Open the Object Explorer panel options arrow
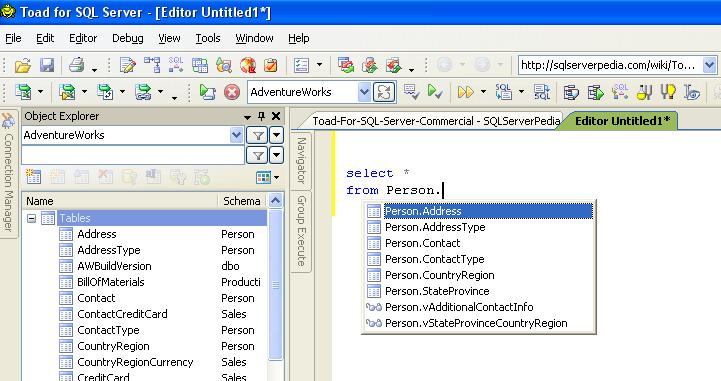The width and height of the screenshot is (721, 381). 247,117
